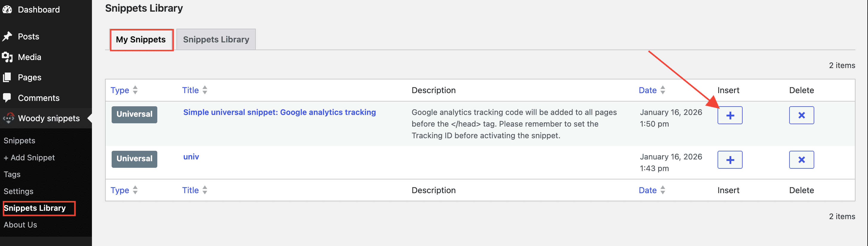Delete the Google analytics tracking snippet
Viewport: 868px width, 246px height.
pyautogui.click(x=801, y=115)
